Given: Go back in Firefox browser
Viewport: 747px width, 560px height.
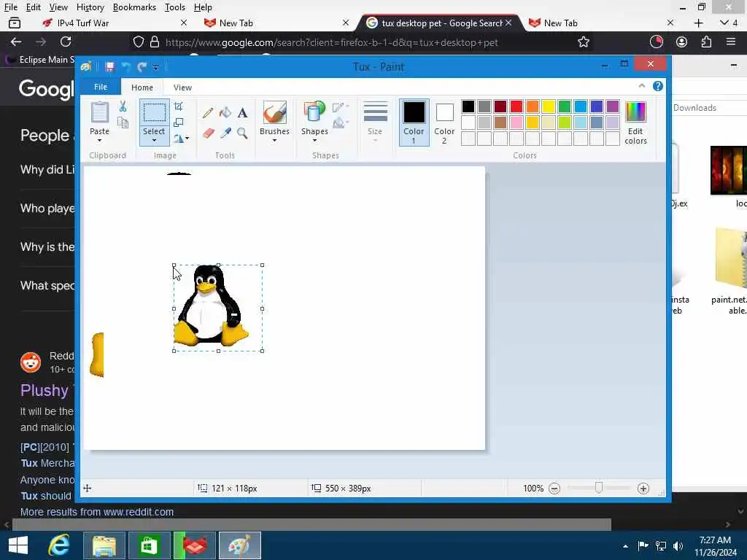Looking at the screenshot, I should coord(16,42).
